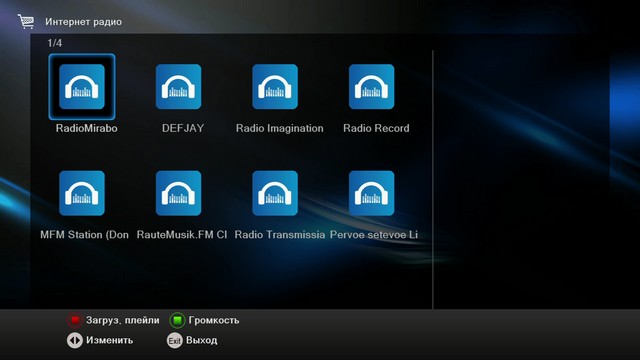Click the green Громкость button icon
640x360 pixels.
177,320
